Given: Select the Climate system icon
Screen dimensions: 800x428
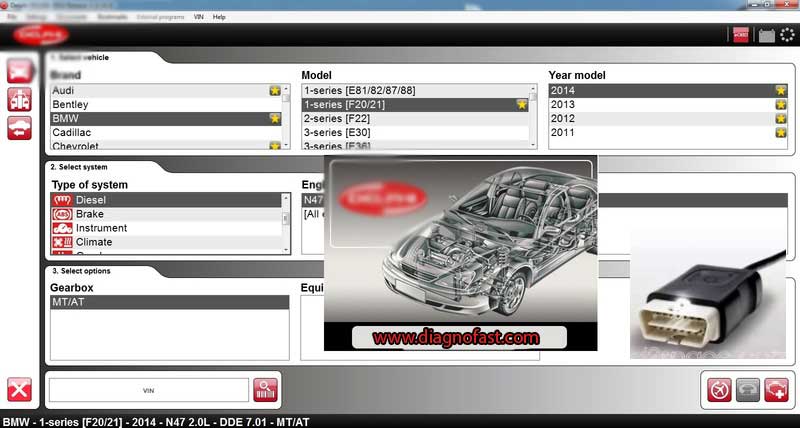Looking at the screenshot, I should point(62,242).
